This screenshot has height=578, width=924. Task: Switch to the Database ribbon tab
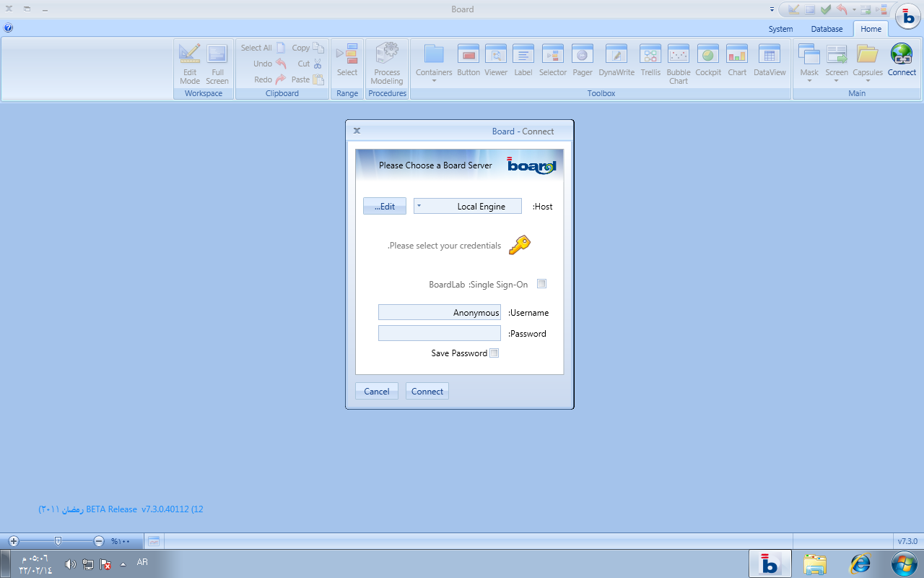click(827, 29)
